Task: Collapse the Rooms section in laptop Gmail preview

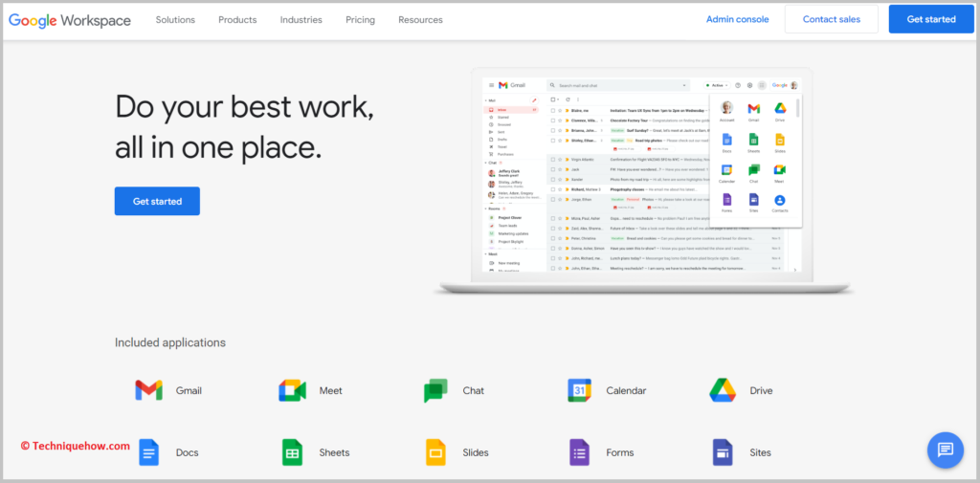Action: (486, 209)
